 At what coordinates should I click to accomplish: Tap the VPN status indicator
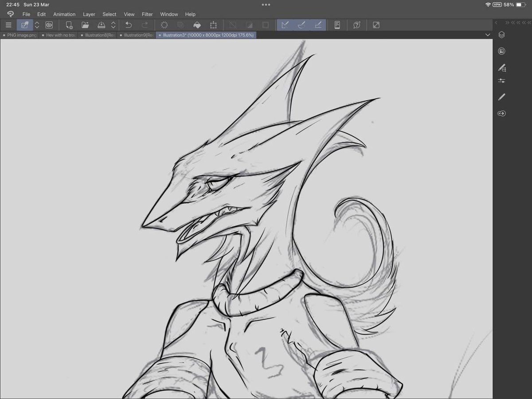497,4
